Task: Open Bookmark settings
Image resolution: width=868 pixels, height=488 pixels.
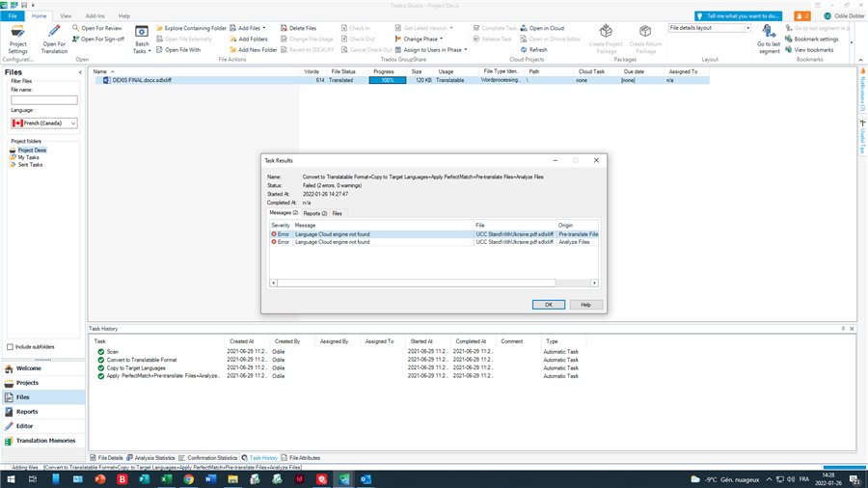Action: (x=812, y=39)
